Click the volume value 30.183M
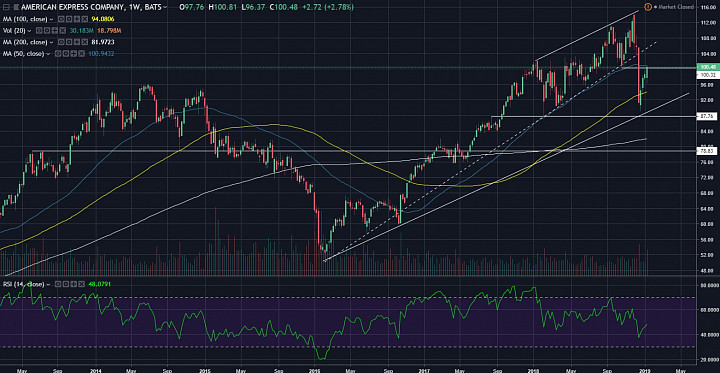720x373 pixels. click(82, 30)
